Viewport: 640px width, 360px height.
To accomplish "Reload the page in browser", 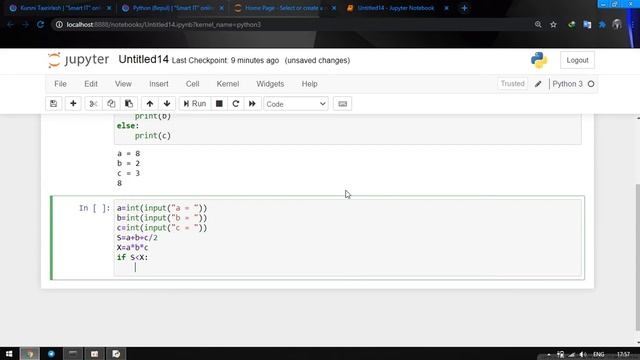I will click(x=40, y=24).
